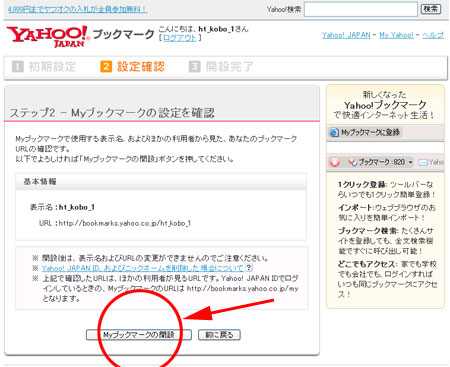Click the bookmark URL text bookmarks.yahoo.co.jp/ht_kobo_1
Screen dimensions: 450x367
click(125, 223)
